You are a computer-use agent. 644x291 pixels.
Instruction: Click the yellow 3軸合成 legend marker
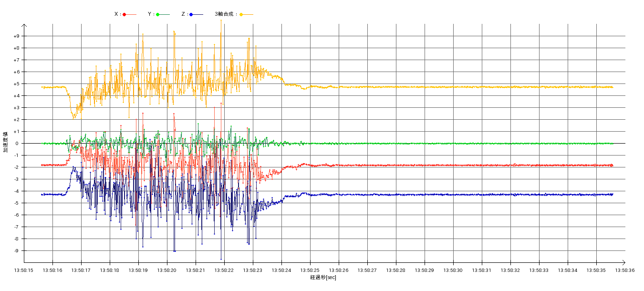(x=241, y=14)
